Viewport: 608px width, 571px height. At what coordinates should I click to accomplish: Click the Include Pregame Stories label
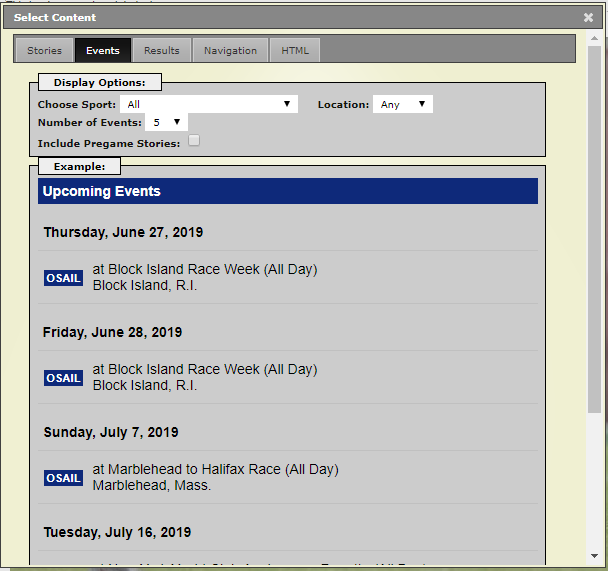point(109,143)
